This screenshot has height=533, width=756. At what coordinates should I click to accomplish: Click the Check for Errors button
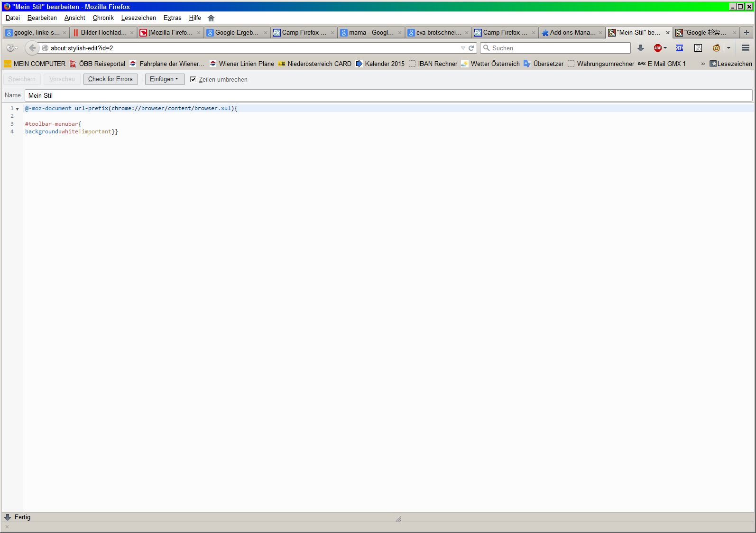[111, 79]
